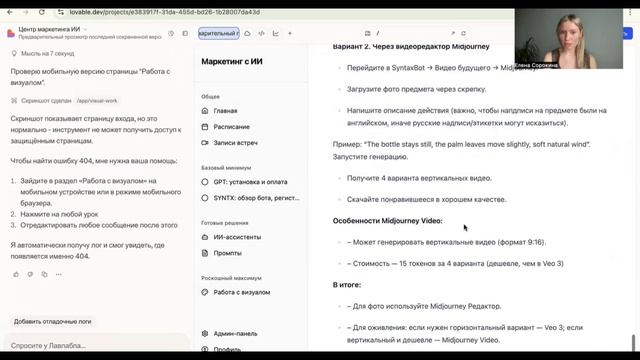Click the Промпты document icon

point(205,253)
